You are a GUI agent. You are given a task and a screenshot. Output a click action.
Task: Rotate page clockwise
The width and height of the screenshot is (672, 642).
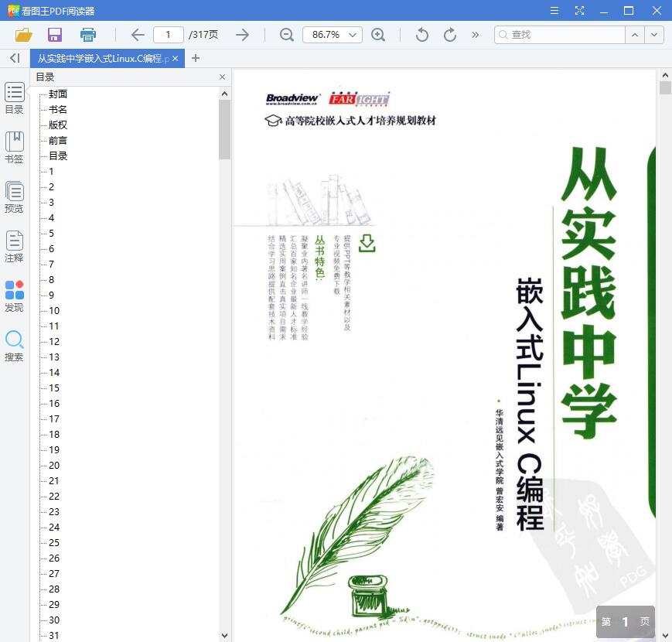(x=449, y=35)
